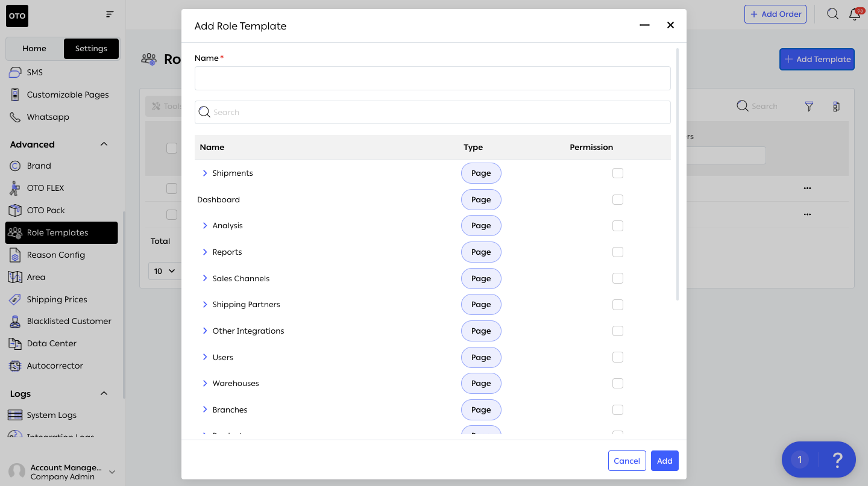The width and height of the screenshot is (868, 486).
Task: Switch to the Home tab
Action: tap(34, 49)
